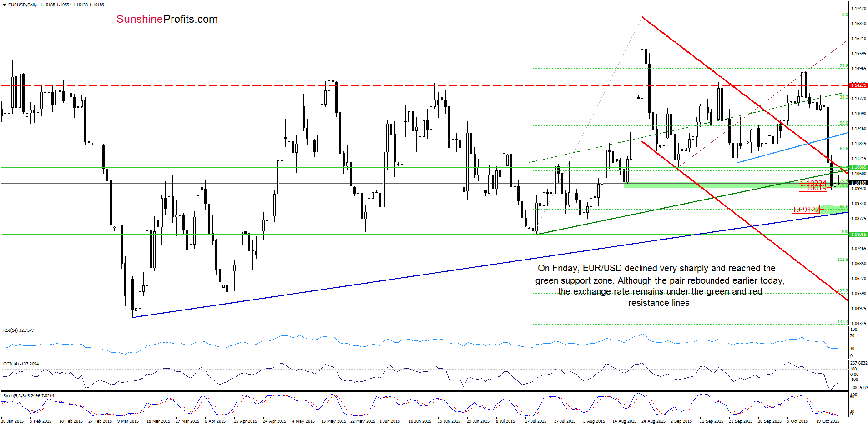Screen dimensions: 868x425
Task: Click the 8 Jul 2015 date label
Action: pyautogui.click(x=505, y=421)
